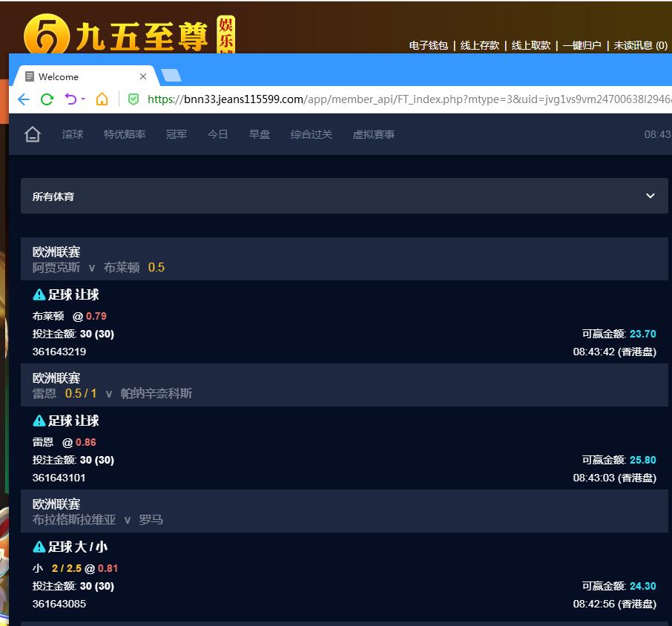The height and width of the screenshot is (626, 672).
Task: Click the handicap value 0.5 / 1
Action: (x=81, y=393)
